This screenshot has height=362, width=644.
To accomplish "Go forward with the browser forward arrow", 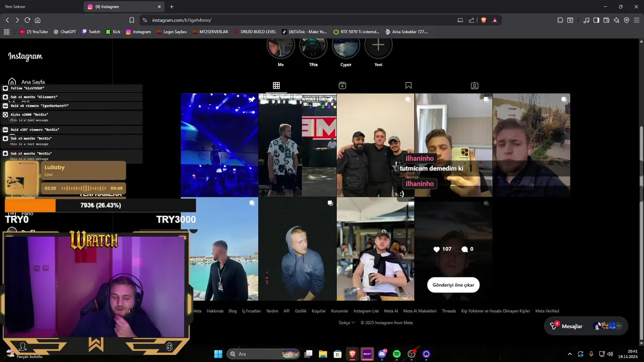I will coord(17,20).
